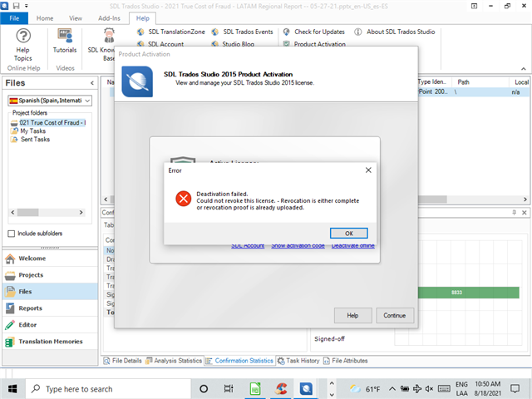Open the green spreadsheet app on taskbar
Image resolution: width=532 pixels, height=399 pixels.
(255, 389)
